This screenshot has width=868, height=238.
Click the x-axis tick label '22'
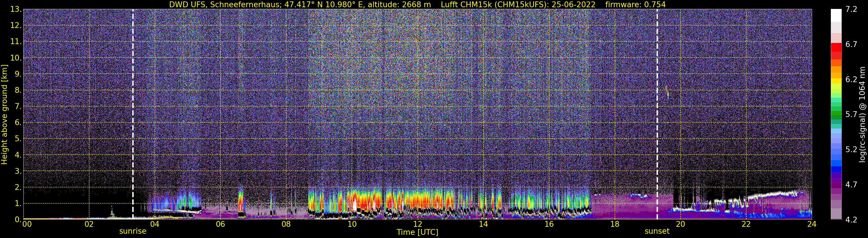746,224
